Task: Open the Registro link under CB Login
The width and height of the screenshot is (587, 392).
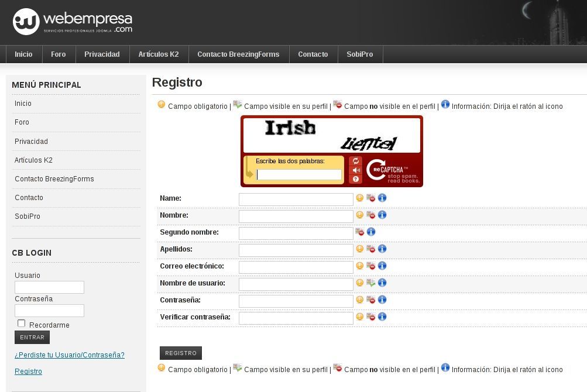Action: click(x=29, y=372)
